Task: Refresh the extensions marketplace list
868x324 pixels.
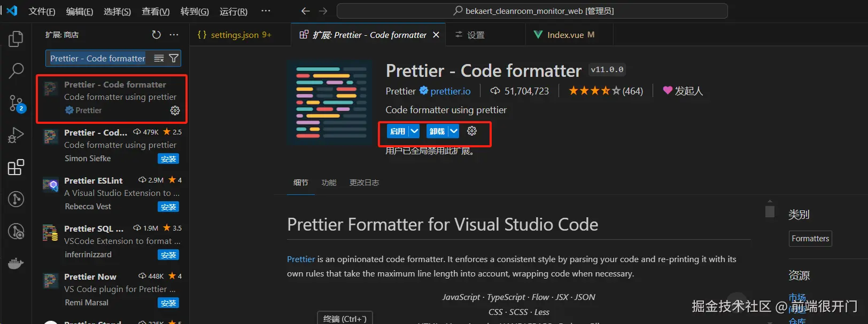Action: pyautogui.click(x=156, y=35)
